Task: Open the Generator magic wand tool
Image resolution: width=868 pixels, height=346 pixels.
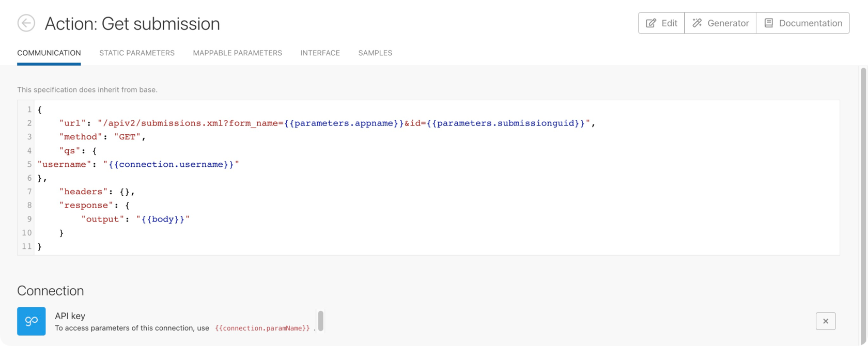Action: coord(720,23)
